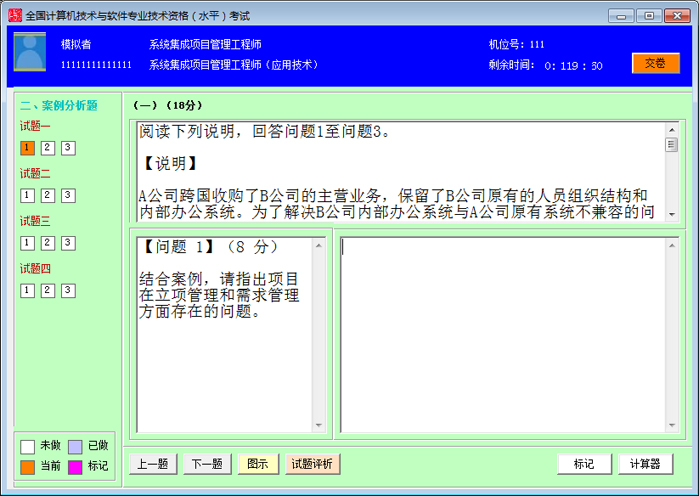Open the 图示 legend button

pos(257,464)
